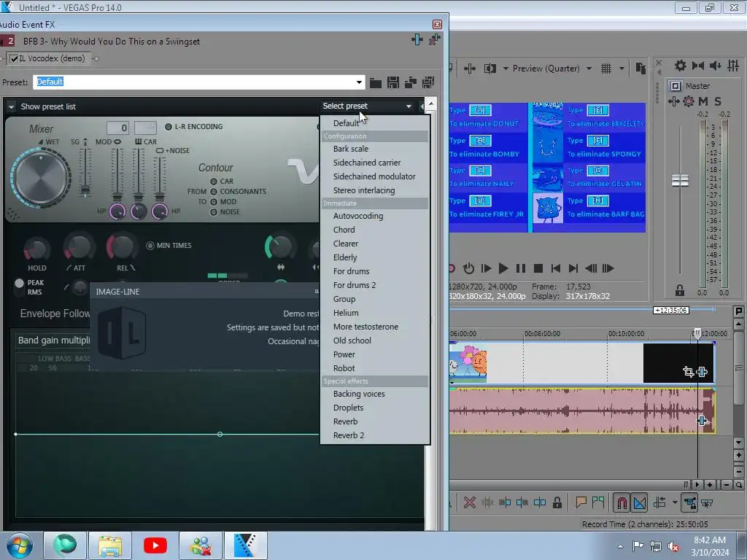Toggle split screen view icon in preview
747x560 pixels.
pos(489,69)
